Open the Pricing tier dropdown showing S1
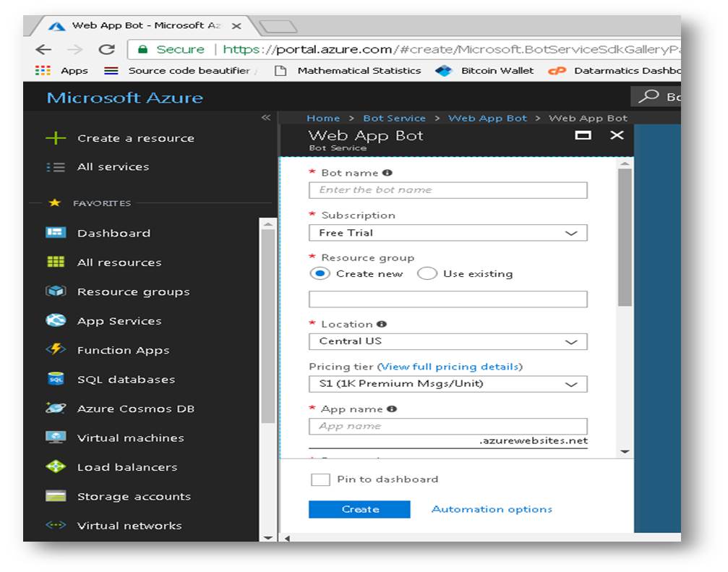The width and height of the screenshot is (728, 572). click(x=448, y=384)
